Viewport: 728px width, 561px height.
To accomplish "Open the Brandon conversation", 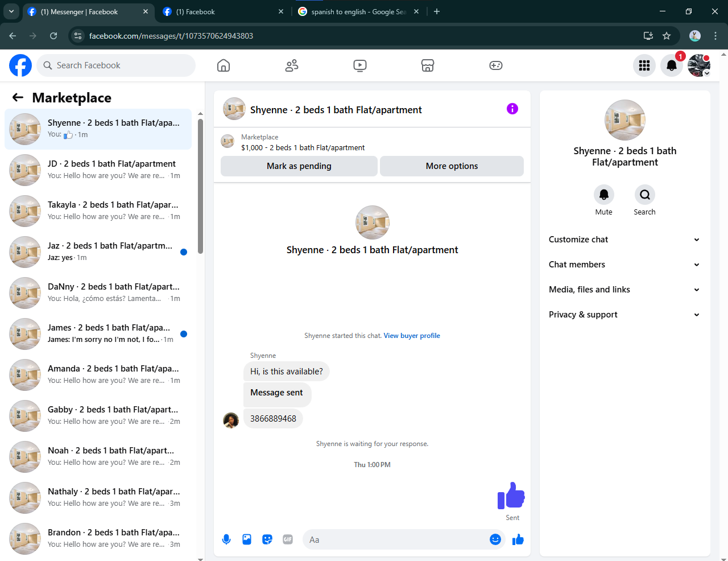I will tap(98, 539).
